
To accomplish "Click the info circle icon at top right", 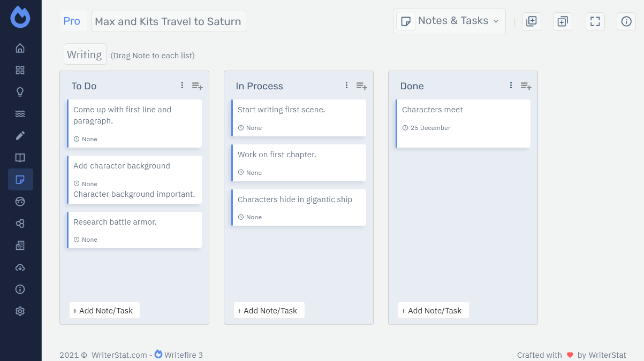I will 626,21.
